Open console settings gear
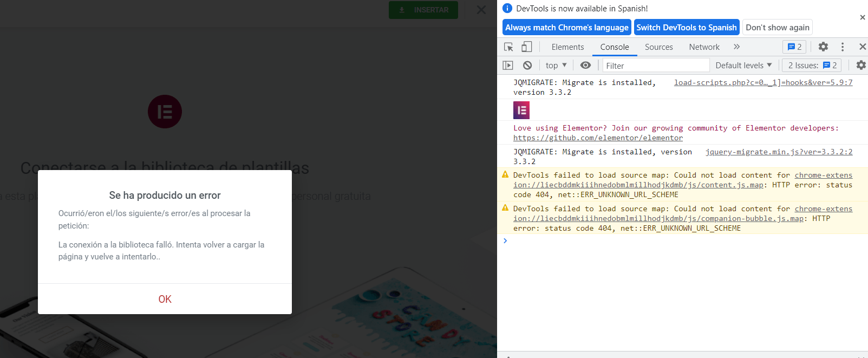The width and height of the screenshot is (868, 358). [861, 65]
